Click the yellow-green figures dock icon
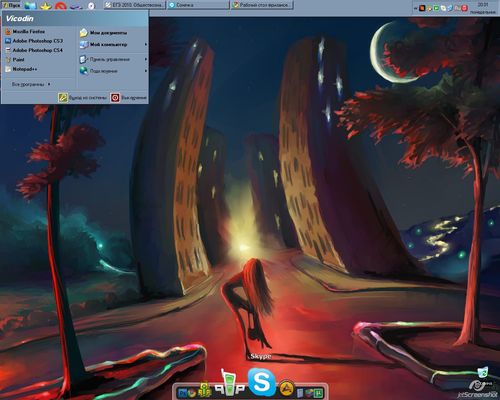Viewport: 500px width, 400px height. tap(204, 390)
